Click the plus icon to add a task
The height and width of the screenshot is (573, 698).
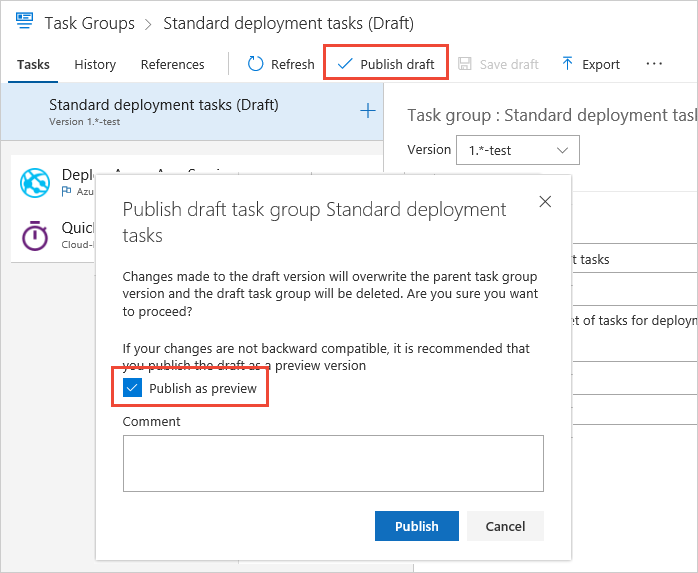pyautogui.click(x=367, y=111)
